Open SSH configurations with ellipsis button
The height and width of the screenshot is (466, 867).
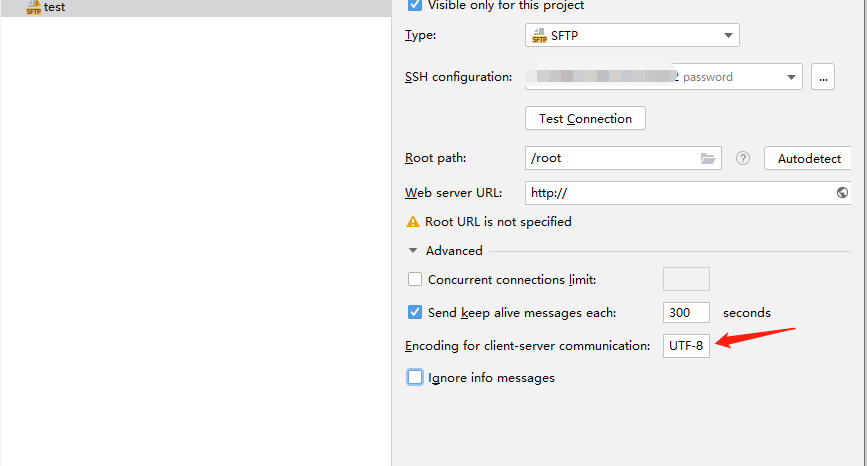coord(823,77)
